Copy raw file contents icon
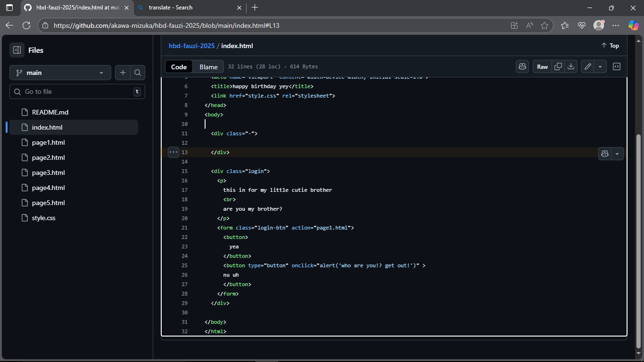Image resolution: width=644 pixels, height=362 pixels. pyautogui.click(x=558, y=66)
